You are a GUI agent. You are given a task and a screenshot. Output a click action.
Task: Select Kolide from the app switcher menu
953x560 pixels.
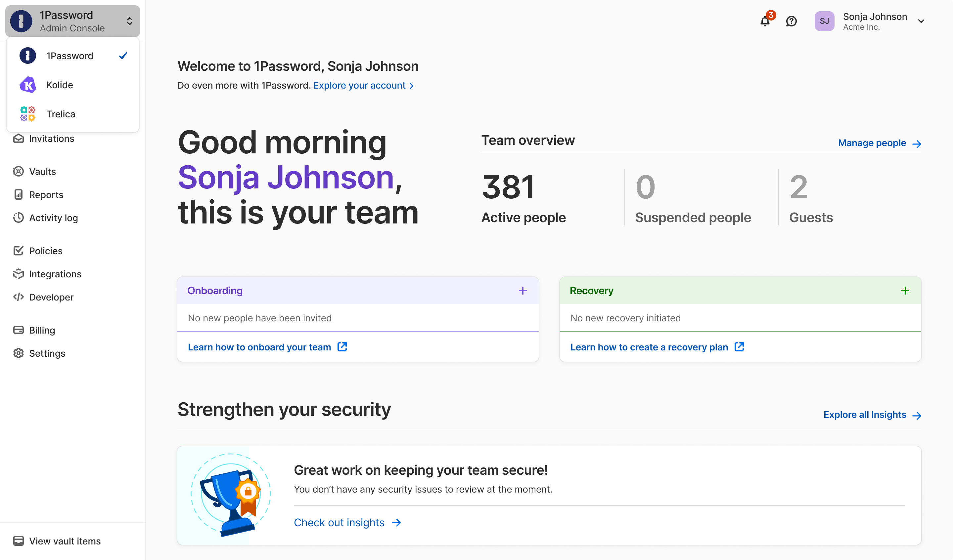[59, 85]
